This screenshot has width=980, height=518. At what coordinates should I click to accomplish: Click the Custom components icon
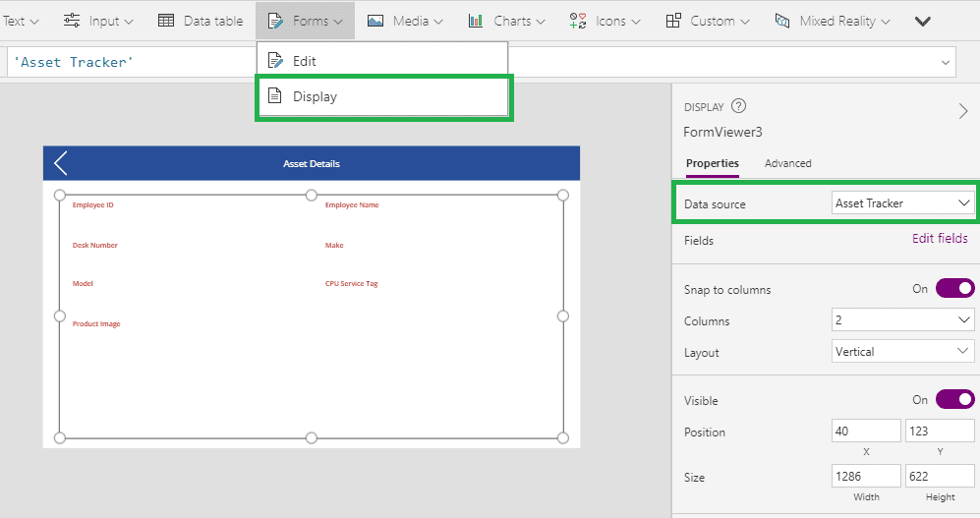point(673,21)
